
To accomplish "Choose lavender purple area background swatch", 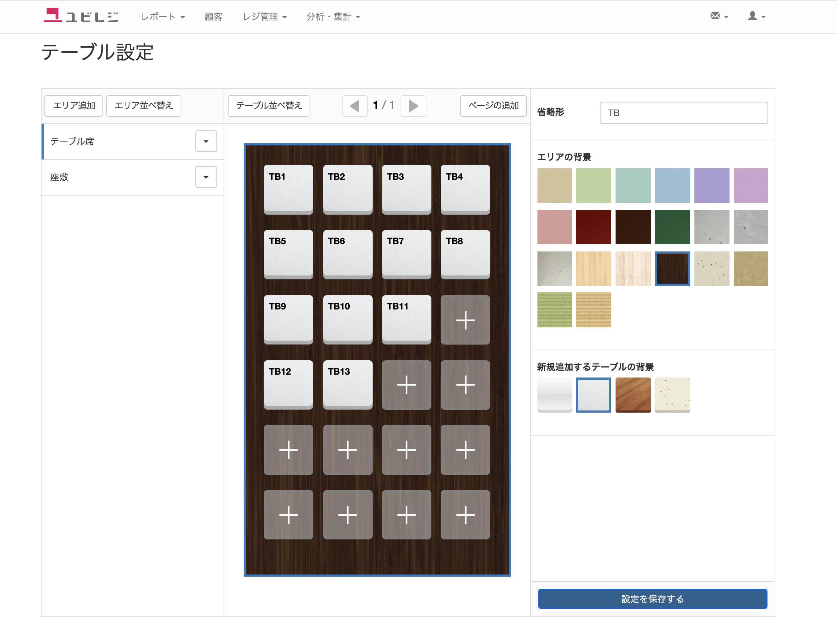I will coord(712,186).
